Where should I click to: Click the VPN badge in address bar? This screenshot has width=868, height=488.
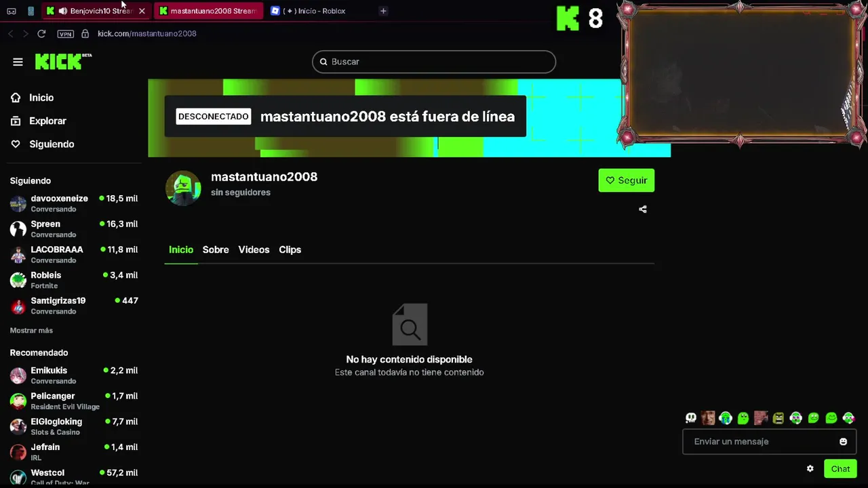(65, 34)
